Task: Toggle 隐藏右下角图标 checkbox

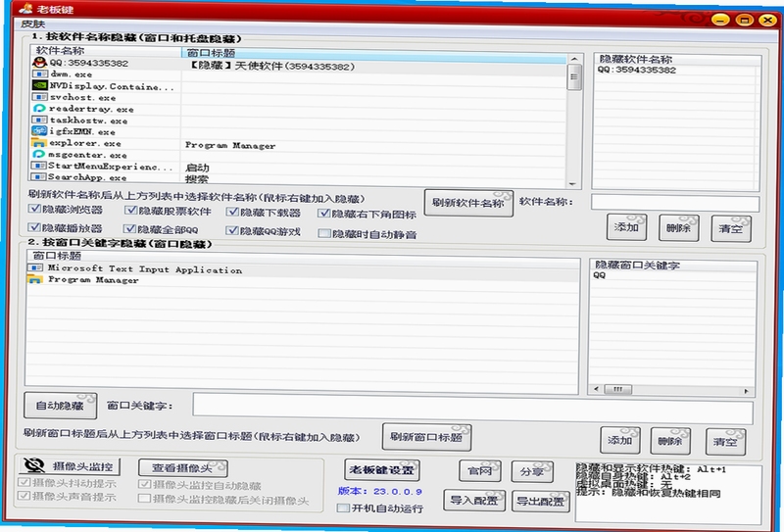Action: [x=324, y=214]
